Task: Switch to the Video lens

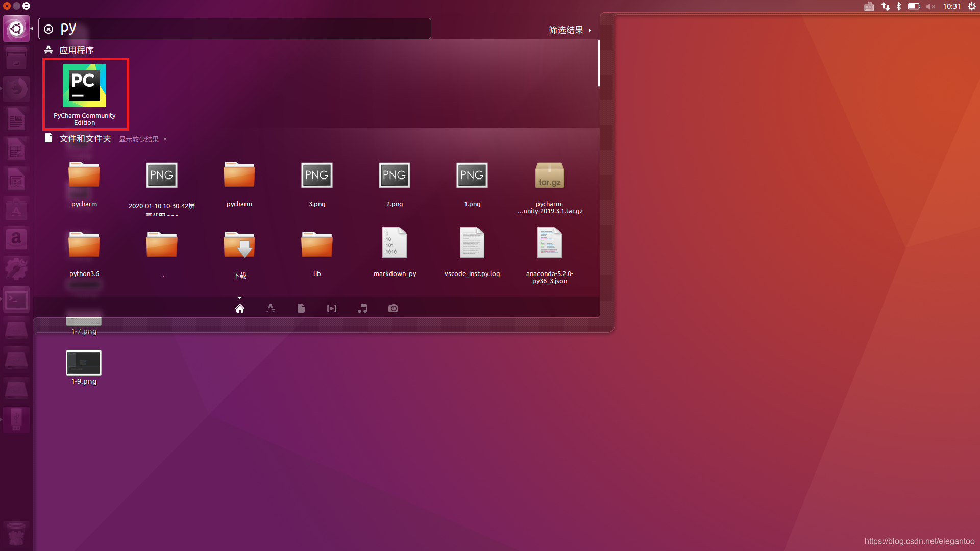Action: (x=332, y=308)
